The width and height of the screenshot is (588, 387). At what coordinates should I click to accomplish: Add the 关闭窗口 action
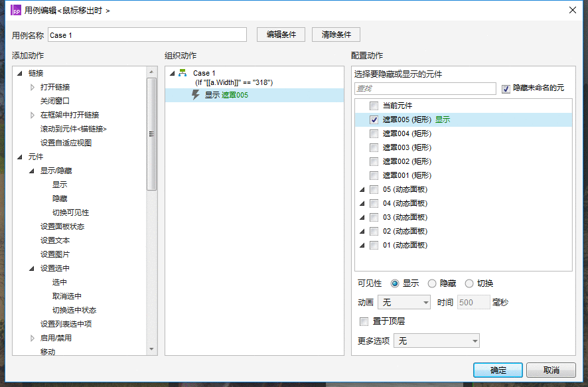point(54,101)
